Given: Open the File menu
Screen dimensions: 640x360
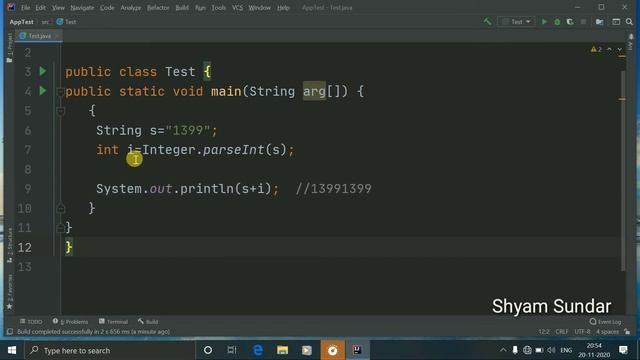Looking at the screenshot, I should click(x=25, y=7).
